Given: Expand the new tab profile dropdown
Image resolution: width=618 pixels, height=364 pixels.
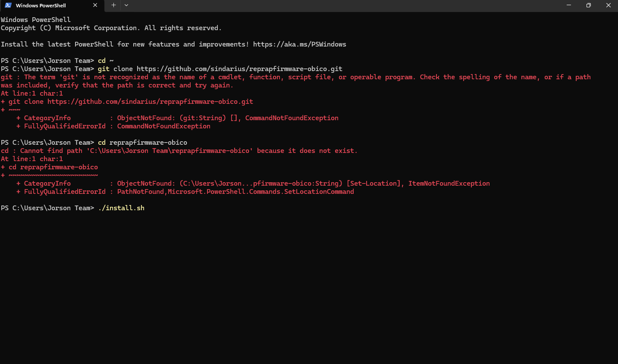Looking at the screenshot, I should coord(126,5).
